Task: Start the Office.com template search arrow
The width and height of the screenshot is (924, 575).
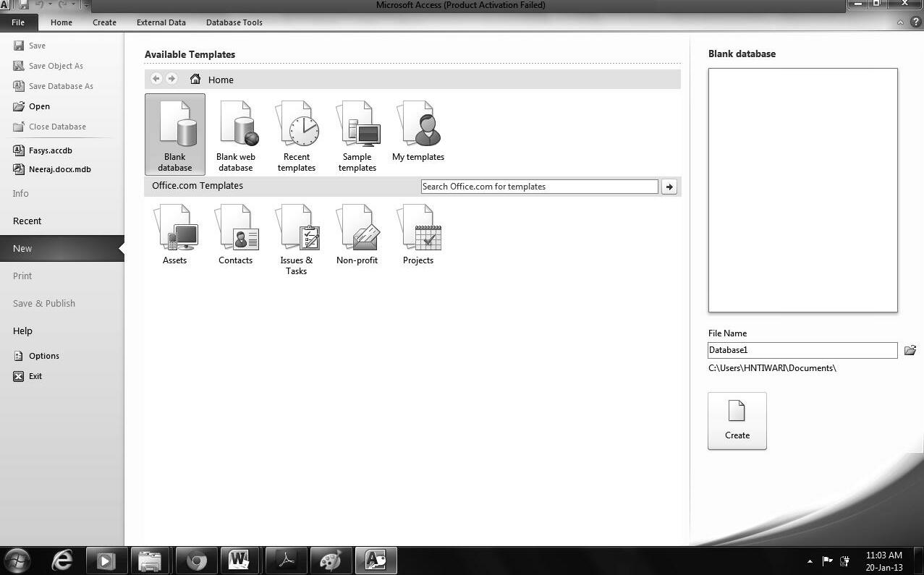Action: coord(669,187)
